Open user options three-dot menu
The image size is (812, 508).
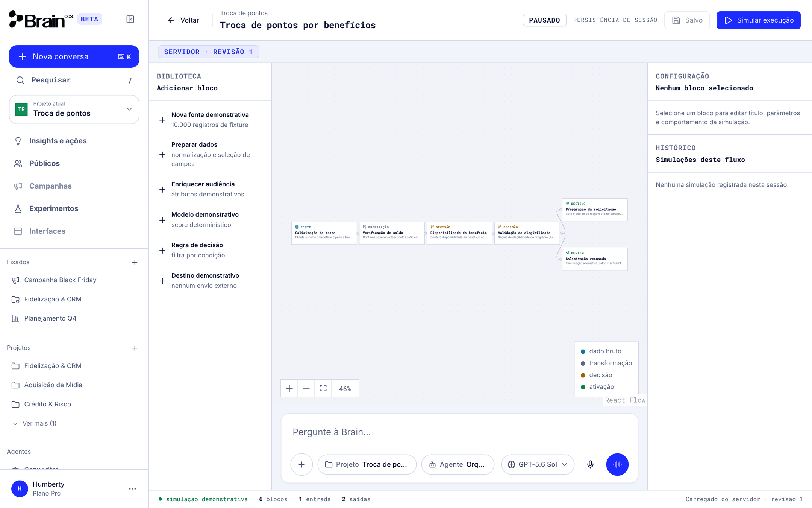132,489
